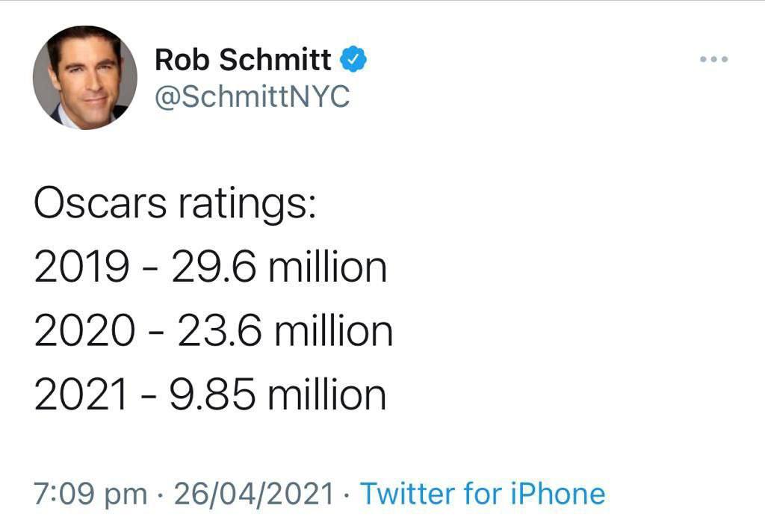765x532 pixels.
Task: Click the 2020 year text
Action: click(x=84, y=332)
